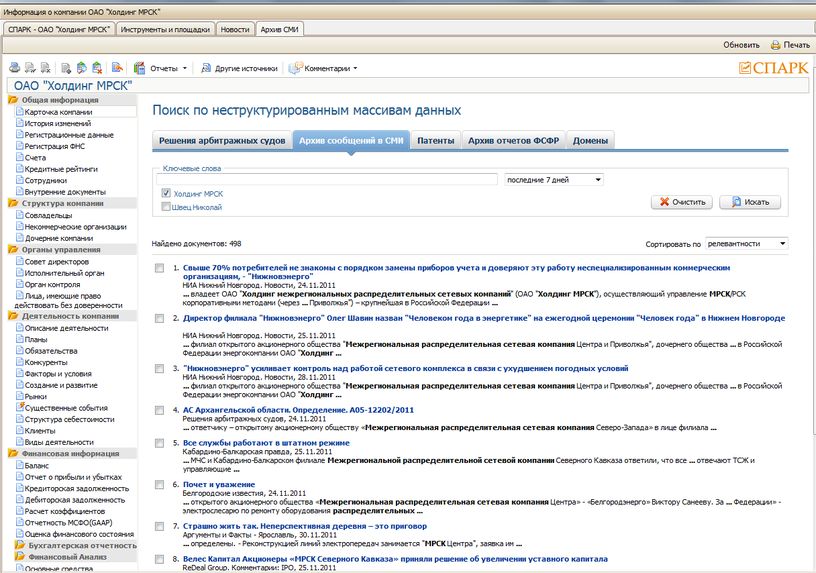Click the first printer icon in toolbar
Image resolution: width=816 pixels, height=573 pixels.
pyautogui.click(x=14, y=68)
